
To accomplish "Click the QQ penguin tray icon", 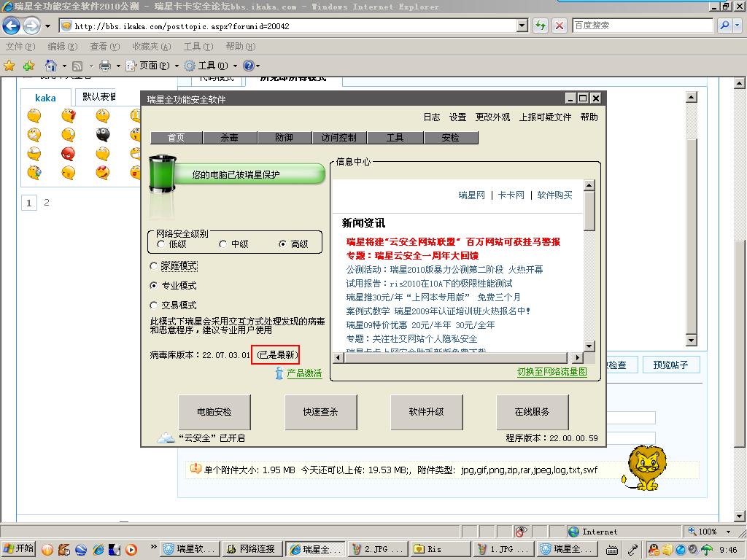I will point(654,550).
